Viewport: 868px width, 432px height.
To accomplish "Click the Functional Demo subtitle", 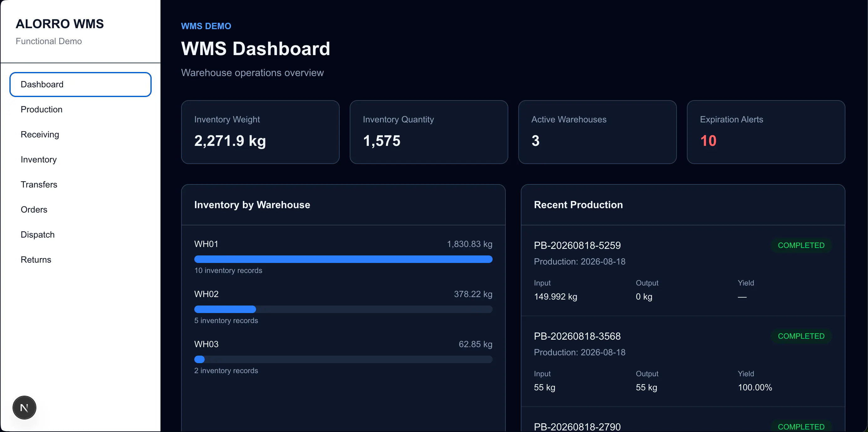I will point(49,41).
